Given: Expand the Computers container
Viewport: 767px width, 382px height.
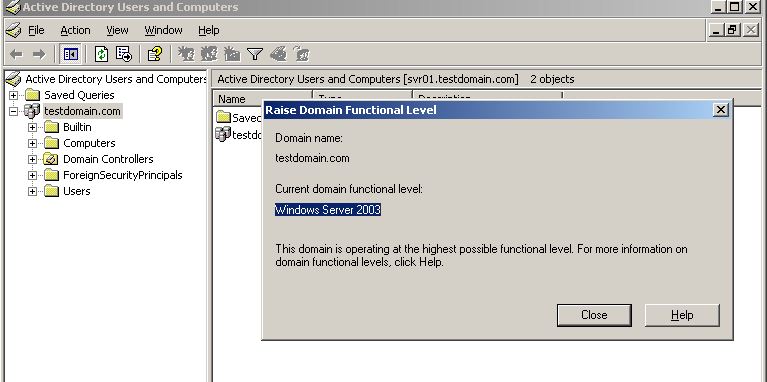Looking at the screenshot, I should click(32, 143).
